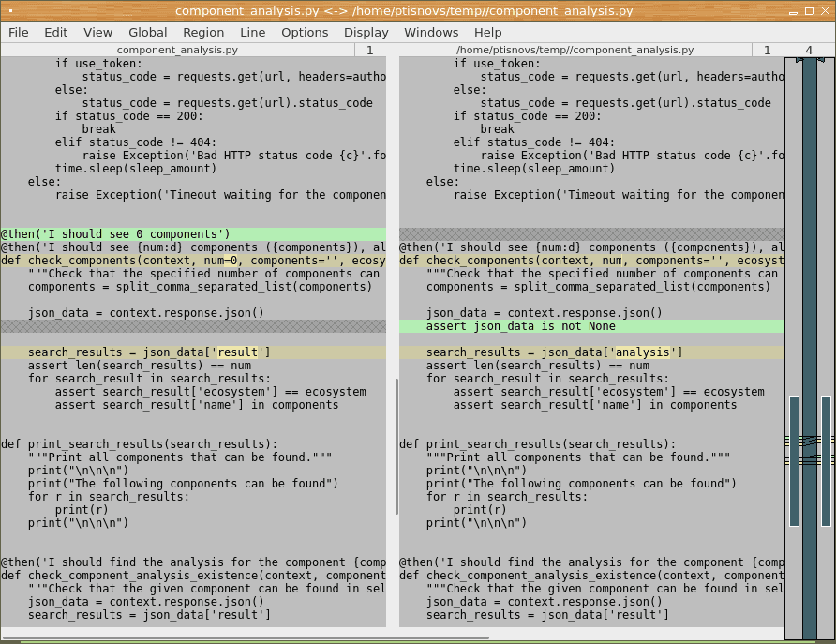836x644 pixels.
Task: Click right line "def print_search_results(search_results):"
Action: coord(537,444)
